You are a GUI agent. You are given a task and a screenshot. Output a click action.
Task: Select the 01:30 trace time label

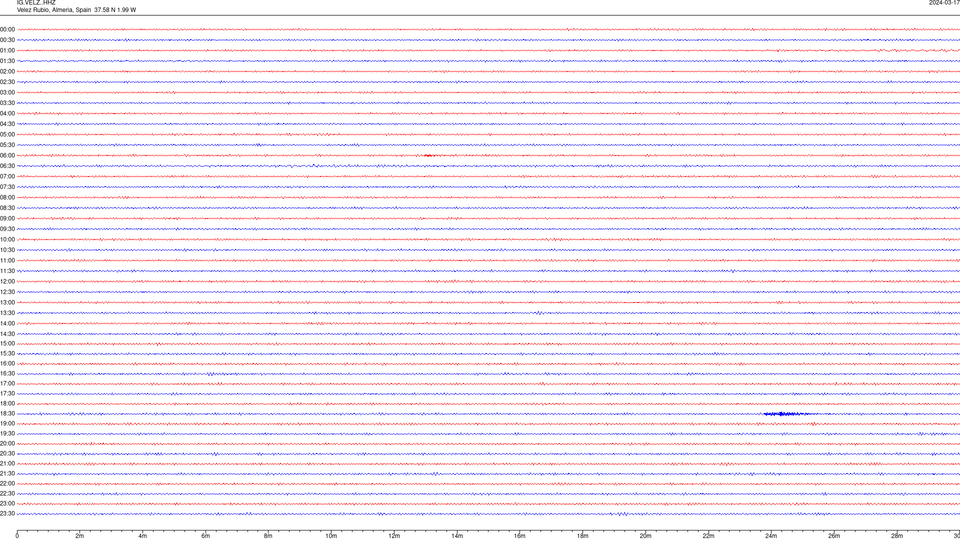coord(7,61)
